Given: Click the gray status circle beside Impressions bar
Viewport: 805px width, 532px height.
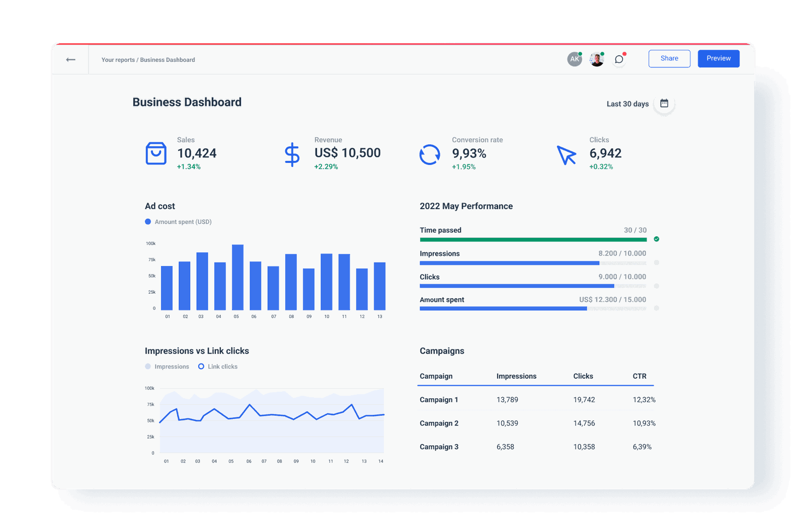Looking at the screenshot, I should [657, 262].
